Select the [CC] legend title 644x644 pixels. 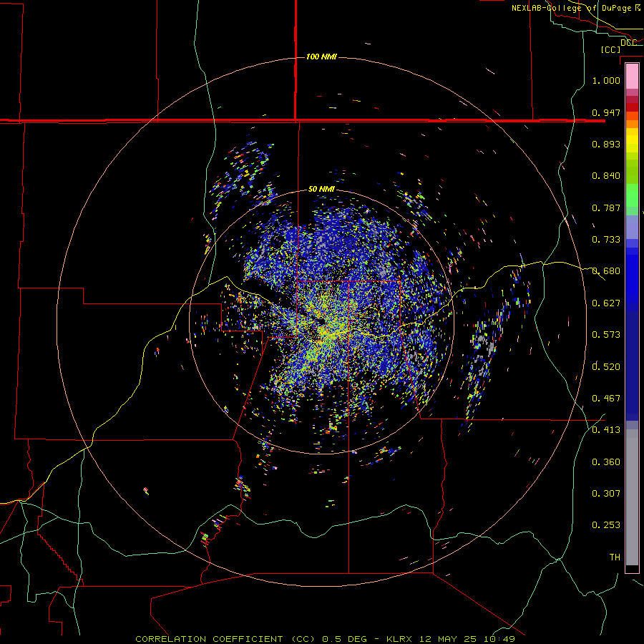pyautogui.click(x=610, y=49)
